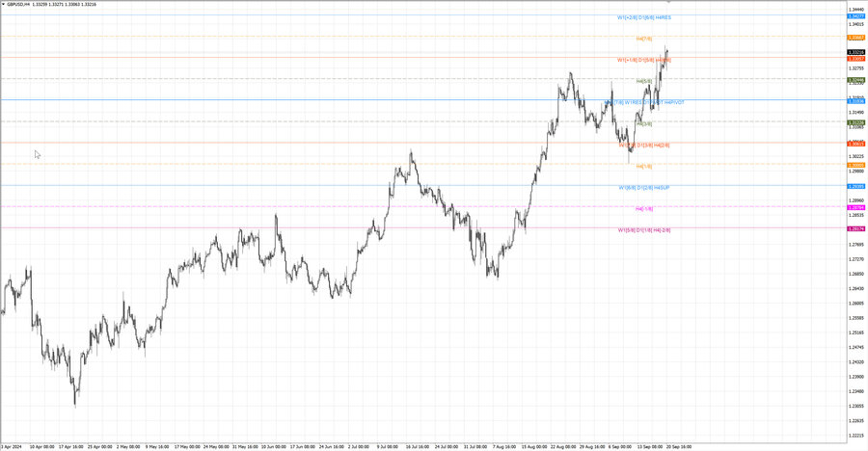Select the W1[5/8] D1[1/8] H4[-2/8] label
This screenshot has width=868, height=451.
click(x=644, y=229)
